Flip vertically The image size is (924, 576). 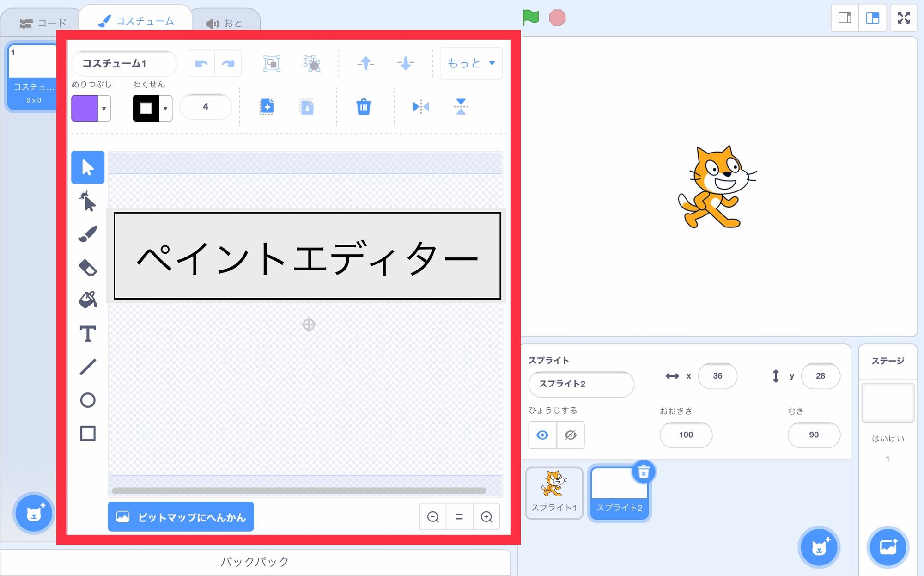click(x=461, y=107)
